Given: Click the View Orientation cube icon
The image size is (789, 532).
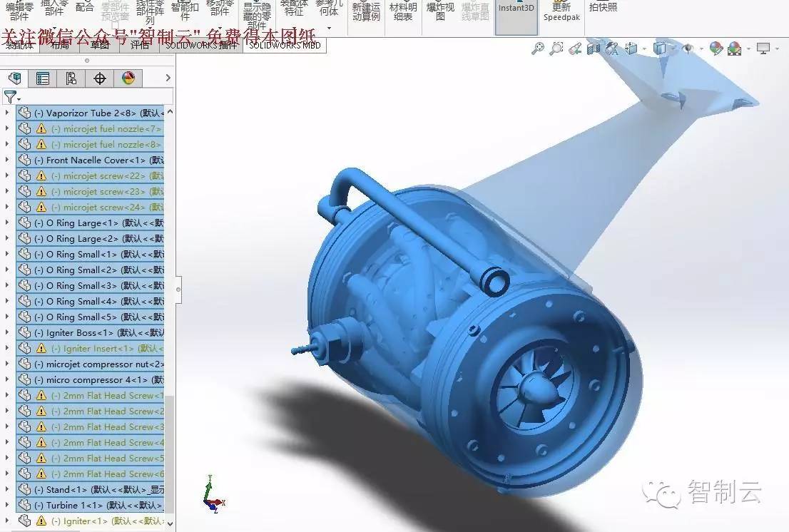Looking at the screenshot, I should point(631,48).
